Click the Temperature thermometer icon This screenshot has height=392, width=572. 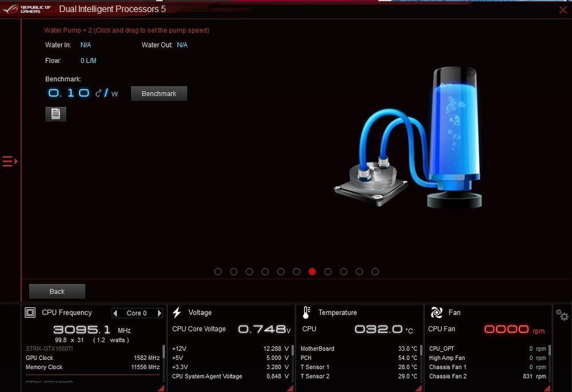(x=306, y=312)
